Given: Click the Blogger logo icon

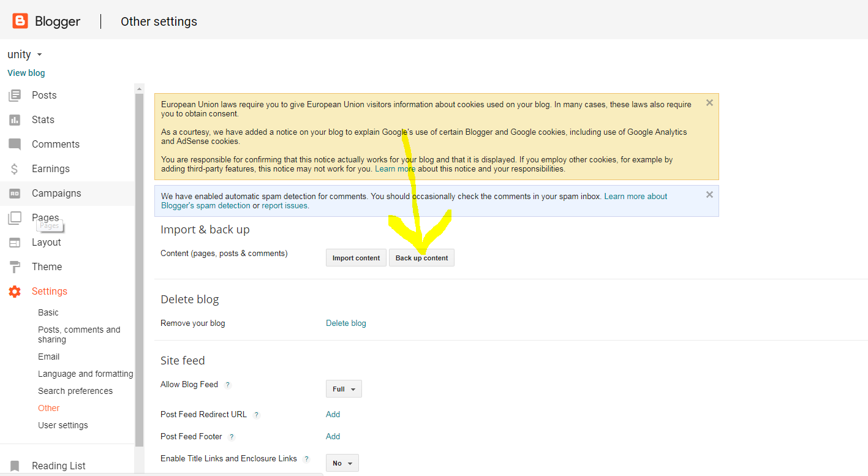Looking at the screenshot, I should click(x=20, y=21).
